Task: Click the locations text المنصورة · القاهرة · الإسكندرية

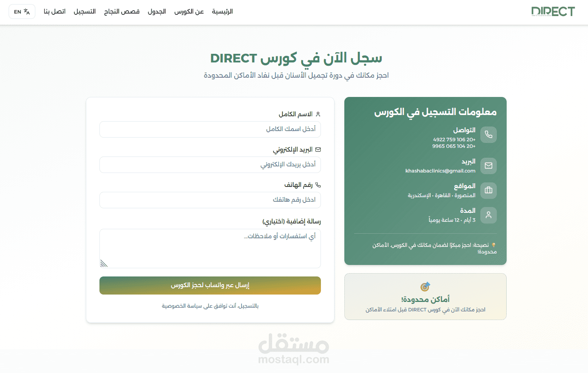Action: 442,196
